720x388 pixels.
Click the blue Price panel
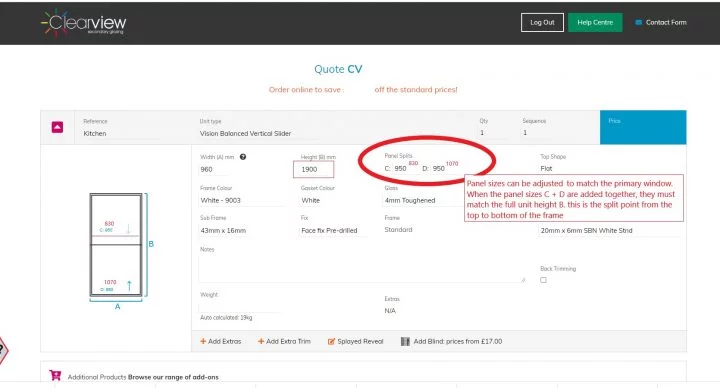coord(643,127)
